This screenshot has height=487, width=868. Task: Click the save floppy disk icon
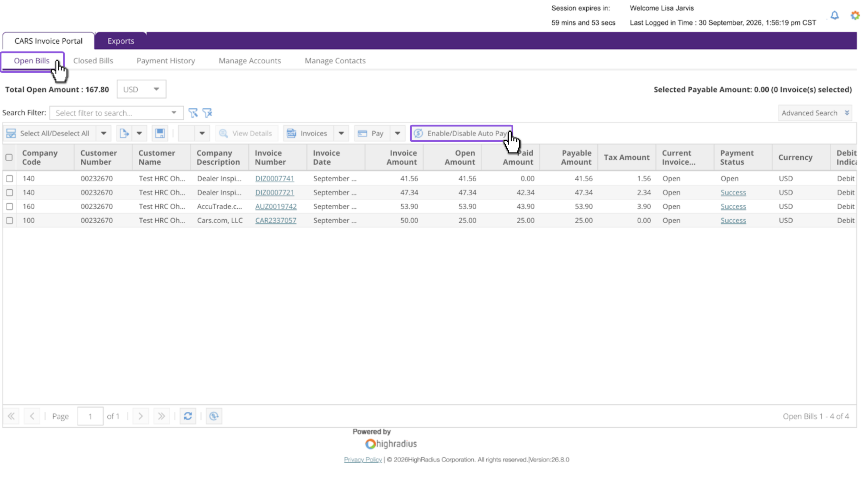pyautogui.click(x=160, y=133)
